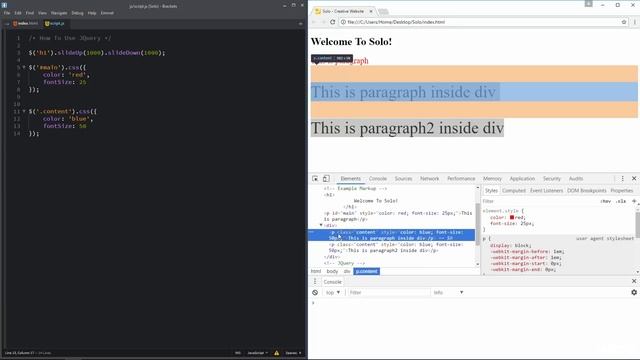Viewport: 640px width, 360px height.
Task: Open the console 'top' context dropdown
Action: point(333,293)
